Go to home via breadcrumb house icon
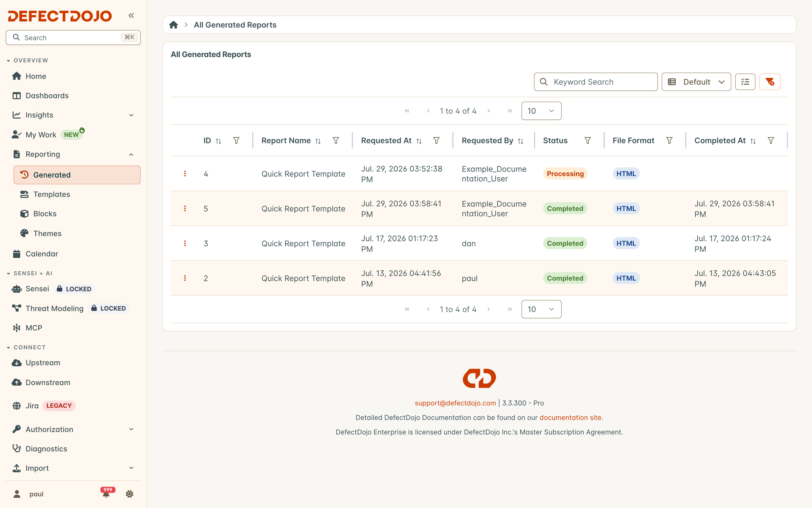The height and width of the screenshot is (508, 812). pyautogui.click(x=174, y=25)
